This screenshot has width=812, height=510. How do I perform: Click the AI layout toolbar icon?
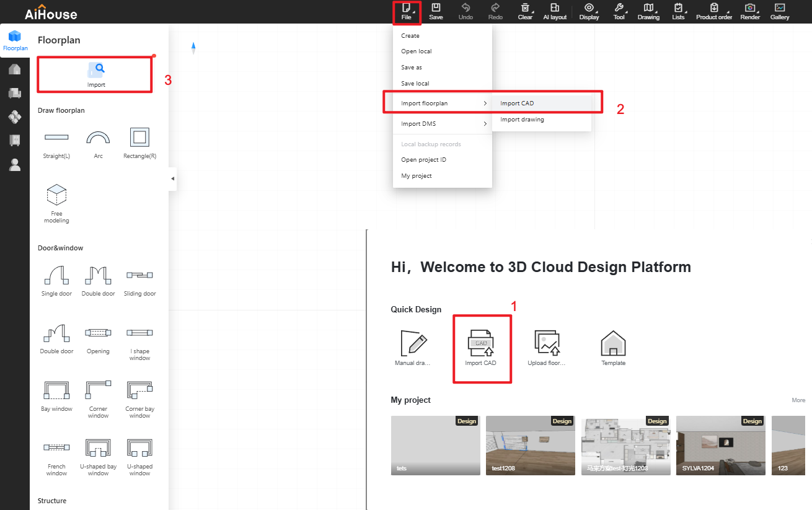tap(555, 11)
